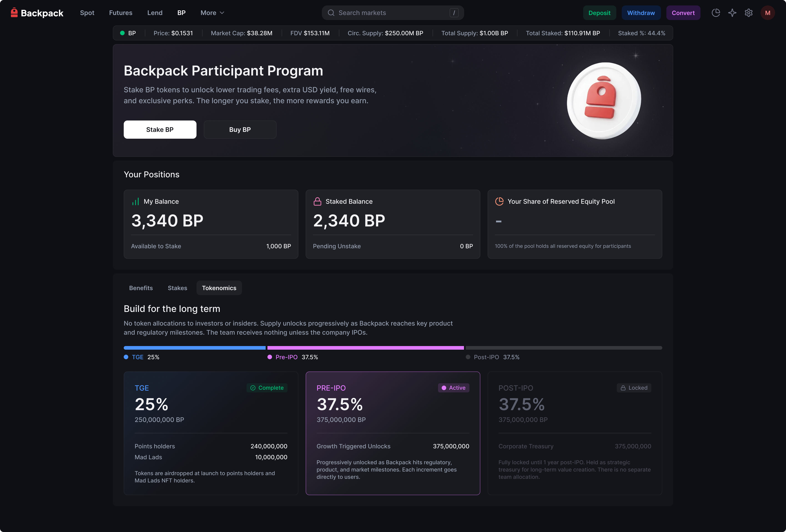Click the Reserved Equity Pool pie icon
Screen dimensions: 786x532
[x=499, y=201]
